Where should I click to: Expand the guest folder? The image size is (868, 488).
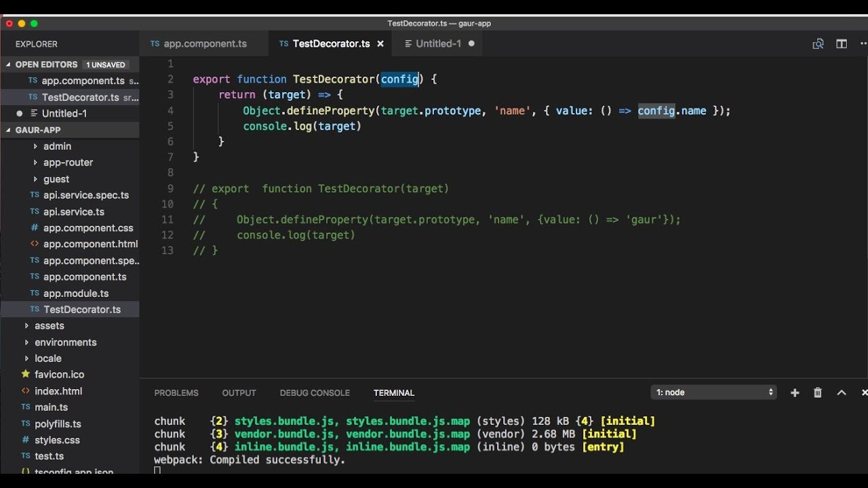(35, 179)
